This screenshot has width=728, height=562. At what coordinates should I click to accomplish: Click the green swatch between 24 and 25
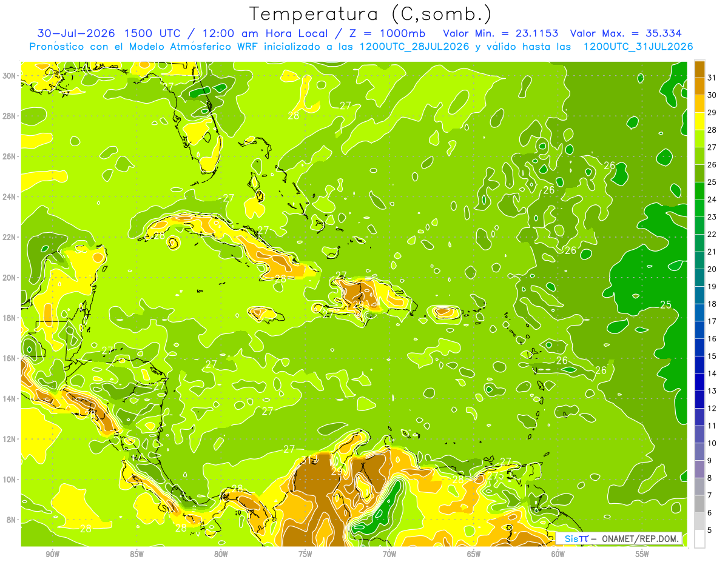pos(699,190)
